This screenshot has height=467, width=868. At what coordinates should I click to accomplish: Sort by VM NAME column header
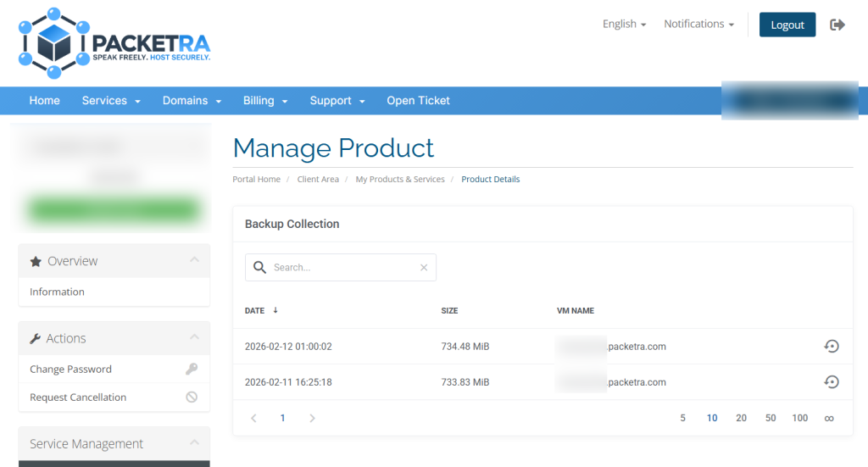[x=576, y=311]
